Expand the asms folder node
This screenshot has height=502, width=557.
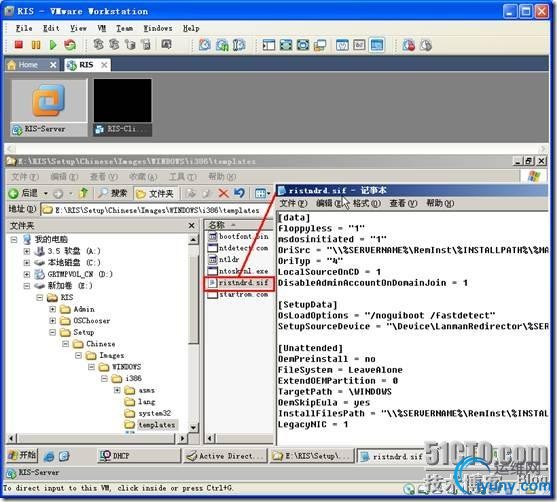(x=117, y=390)
